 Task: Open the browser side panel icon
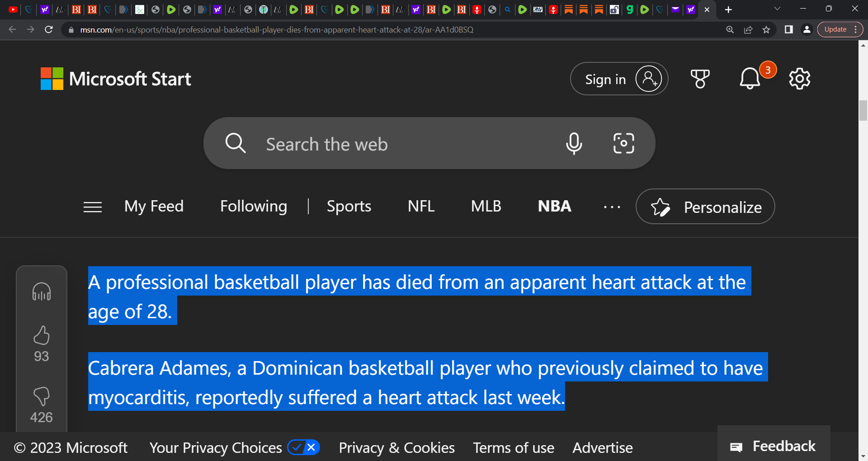(789, 29)
